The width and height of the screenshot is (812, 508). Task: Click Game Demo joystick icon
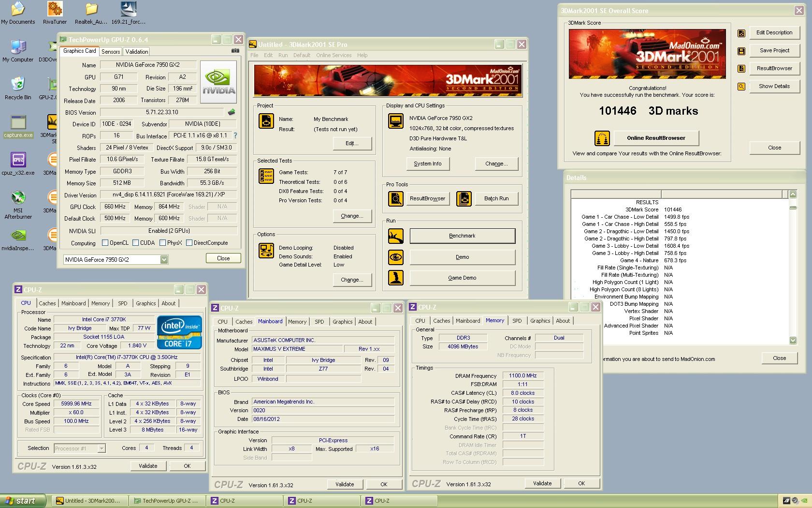(396, 278)
